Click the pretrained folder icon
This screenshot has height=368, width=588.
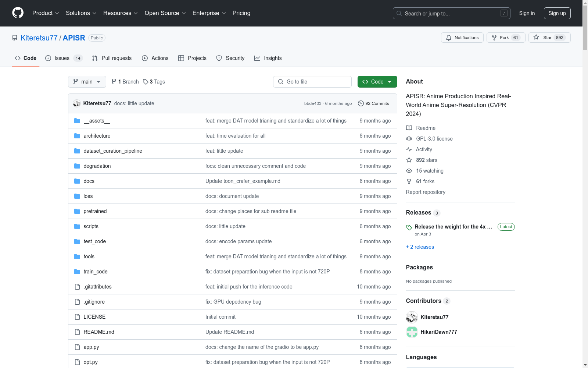77,211
